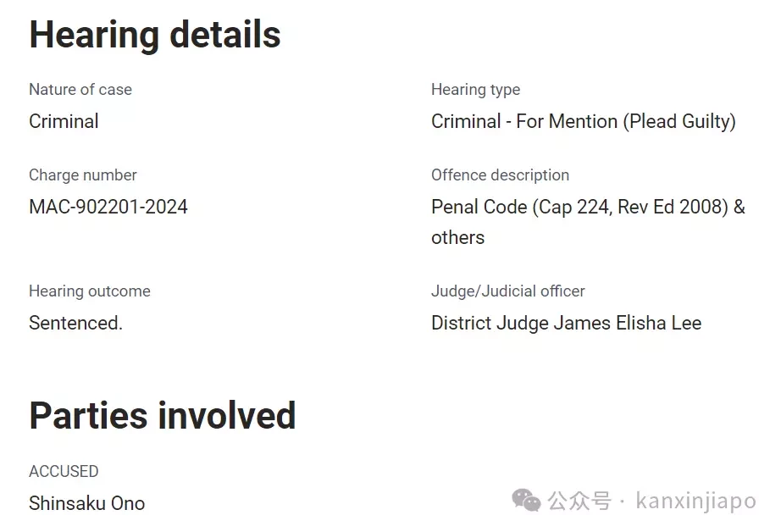The image size is (781, 532).
Task: Click the Parties involved heading
Action: tap(163, 415)
